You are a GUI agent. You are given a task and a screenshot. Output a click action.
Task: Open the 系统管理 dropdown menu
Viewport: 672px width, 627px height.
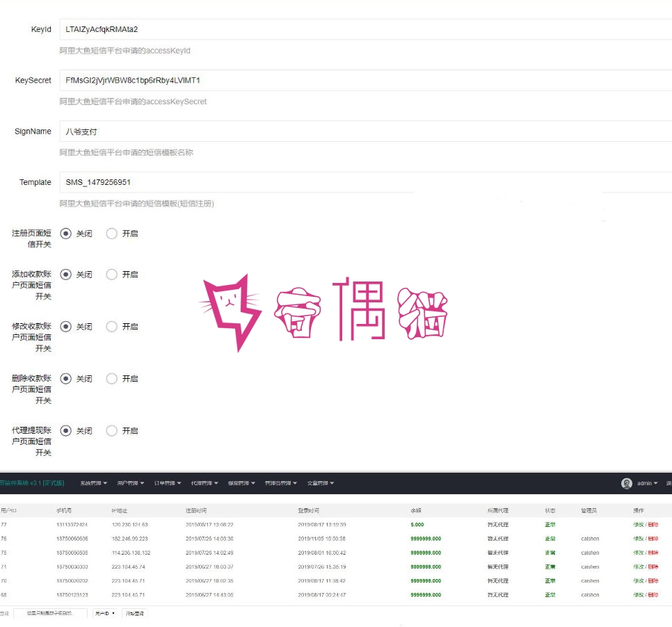(x=93, y=483)
